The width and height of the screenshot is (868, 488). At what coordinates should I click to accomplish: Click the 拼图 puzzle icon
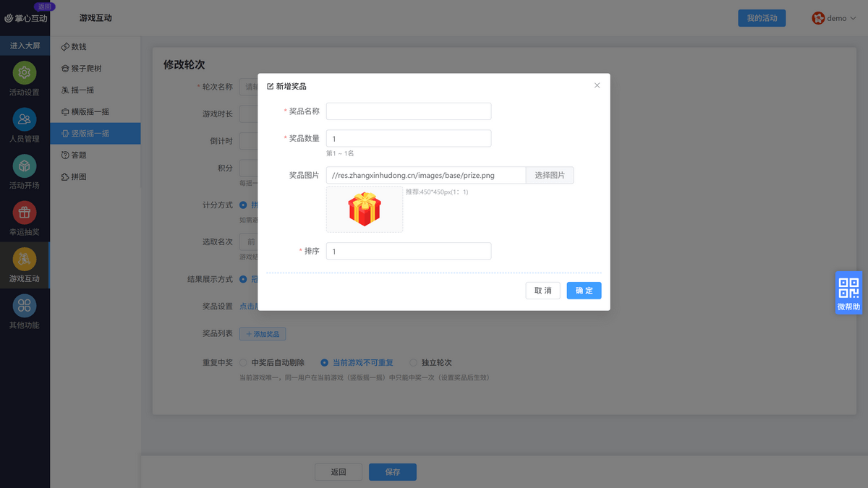65,177
